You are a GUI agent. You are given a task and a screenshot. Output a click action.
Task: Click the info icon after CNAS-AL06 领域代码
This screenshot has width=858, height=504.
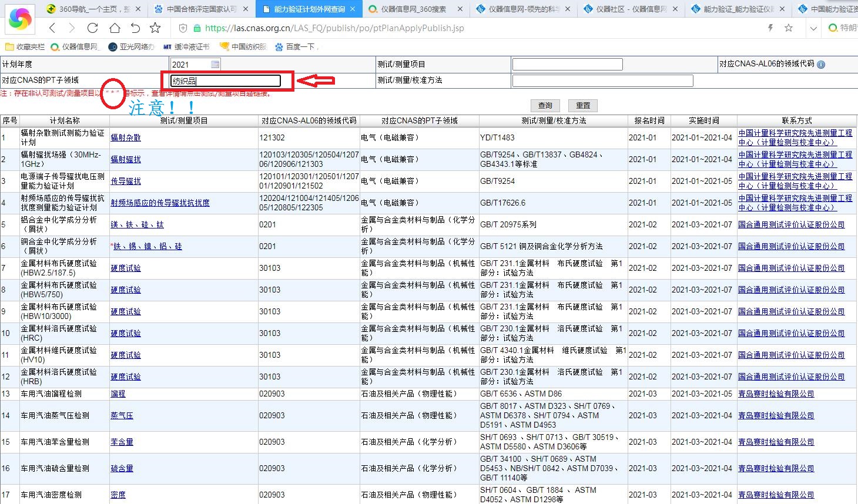821,65
